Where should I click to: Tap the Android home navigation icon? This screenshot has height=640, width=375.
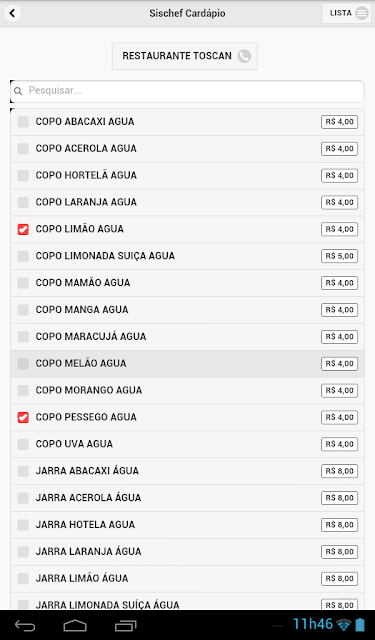[75, 625]
